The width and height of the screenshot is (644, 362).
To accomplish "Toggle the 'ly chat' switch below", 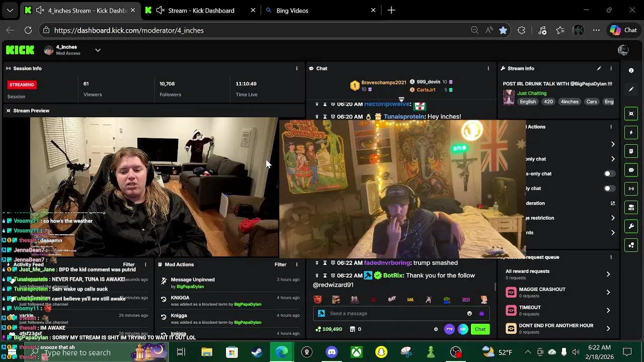I will point(609,189).
